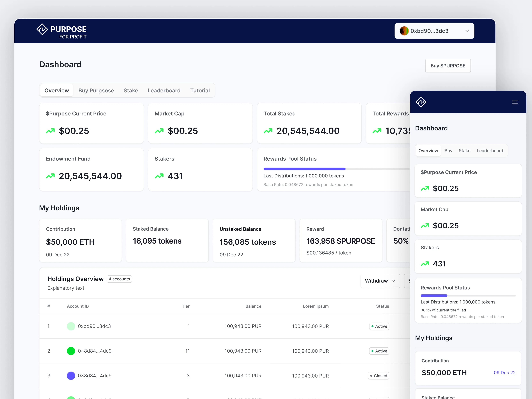Viewport: 532px width, 399px height.
Task: Click the 16,095 tokens Staked Balance value
Action: (157, 241)
